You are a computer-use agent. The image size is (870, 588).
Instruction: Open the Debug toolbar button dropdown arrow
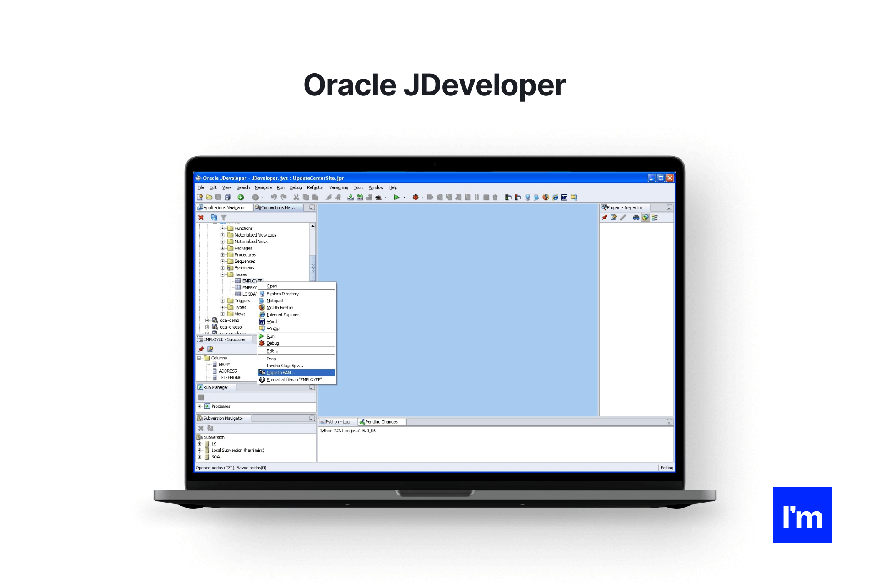(x=423, y=197)
